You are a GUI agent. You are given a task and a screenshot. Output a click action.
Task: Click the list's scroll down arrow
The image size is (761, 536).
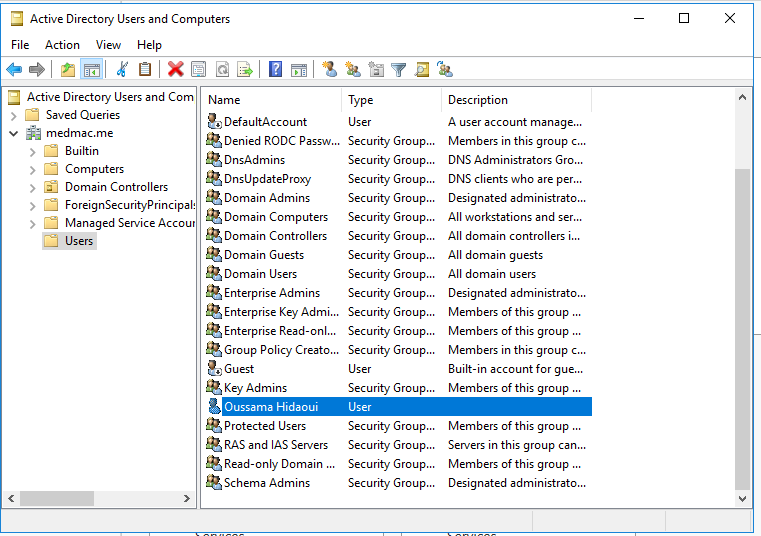tap(742, 499)
